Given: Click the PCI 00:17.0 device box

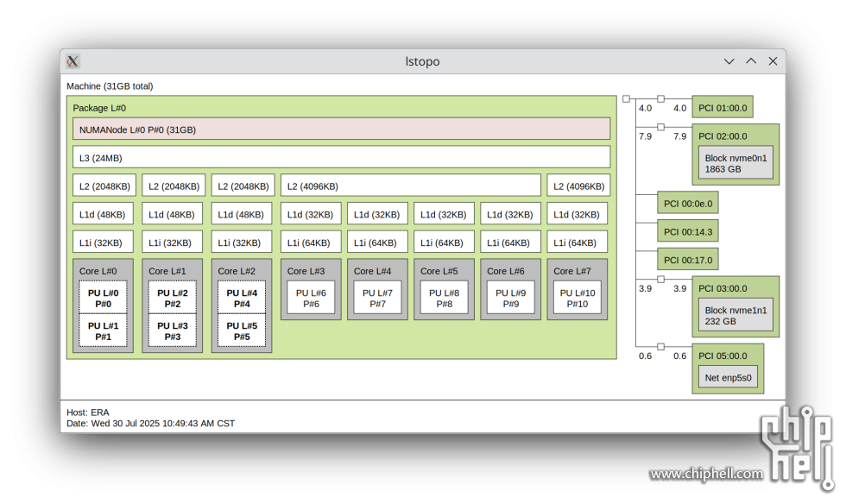Looking at the screenshot, I should tap(688, 259).
